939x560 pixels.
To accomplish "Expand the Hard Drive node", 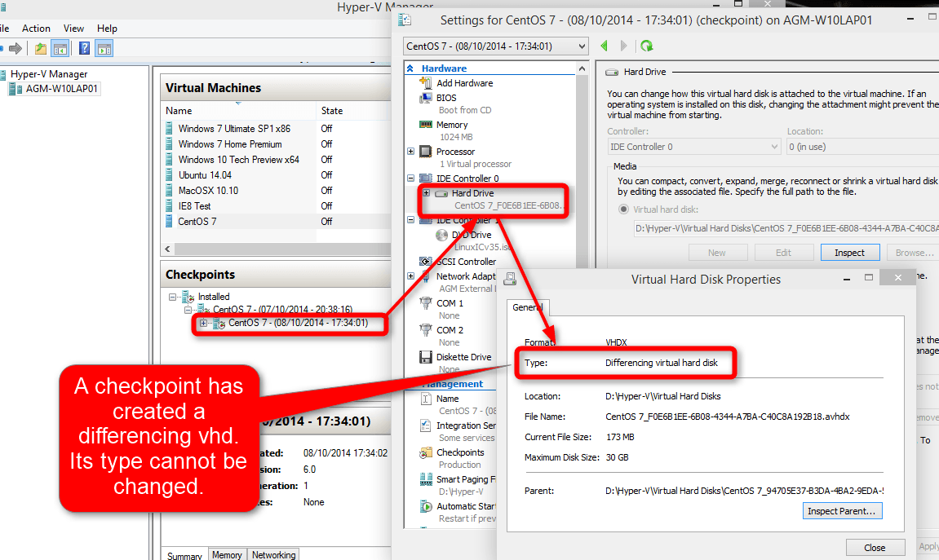I will [x=426, y=193].
